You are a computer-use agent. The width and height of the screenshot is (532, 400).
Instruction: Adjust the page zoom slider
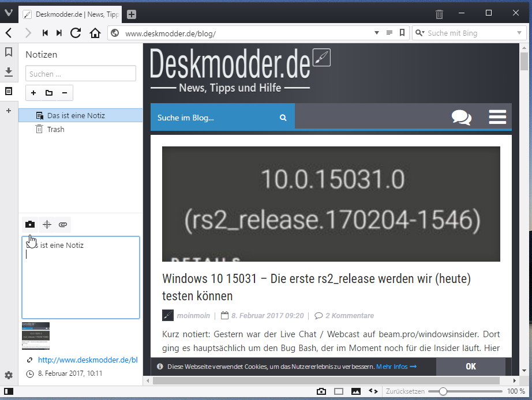(x=465, y=391)
